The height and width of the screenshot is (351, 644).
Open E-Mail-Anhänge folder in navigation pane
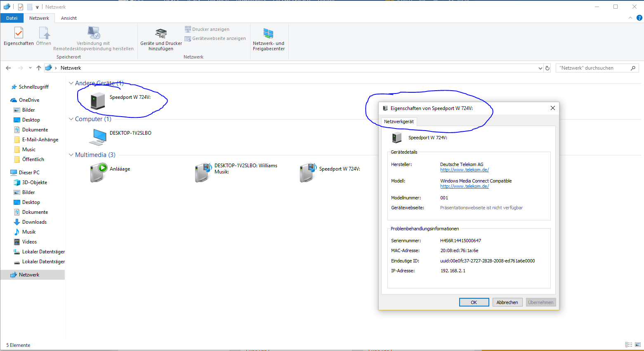[40, 140]
